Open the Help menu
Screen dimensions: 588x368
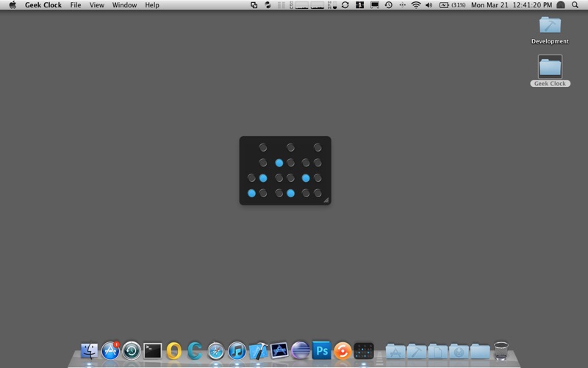point(152,5)
